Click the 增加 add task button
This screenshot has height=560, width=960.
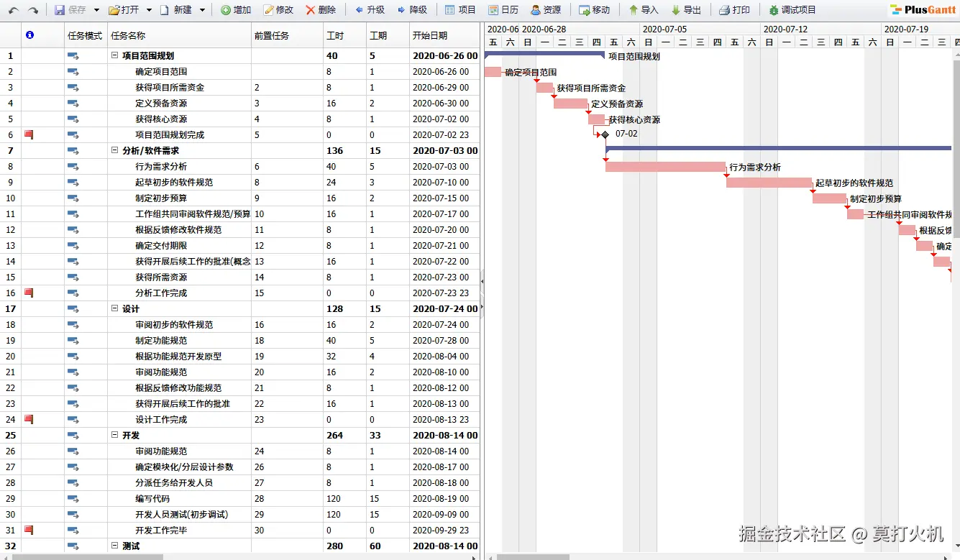pos(236,10)
